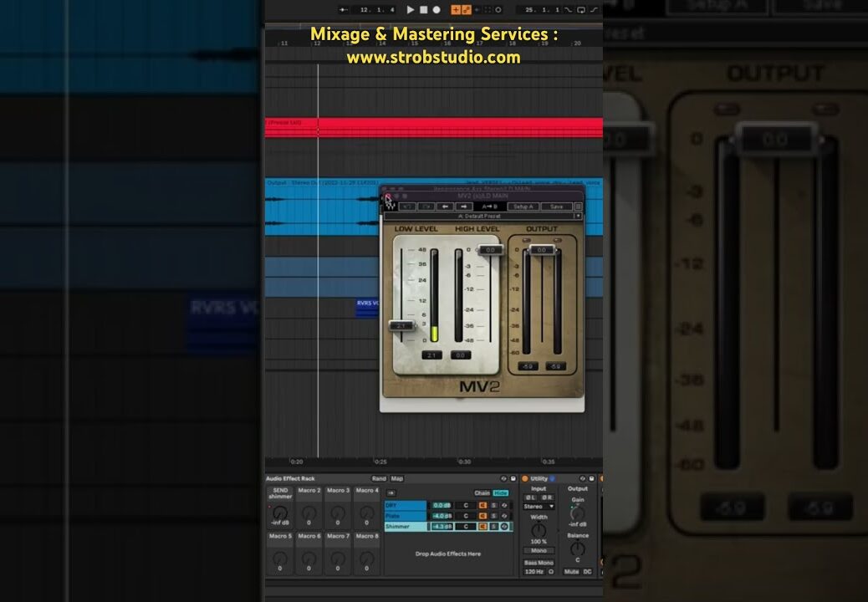Screen dimensions: 868x602
Task: Select the Plate chain
Action: coord(406,516)
